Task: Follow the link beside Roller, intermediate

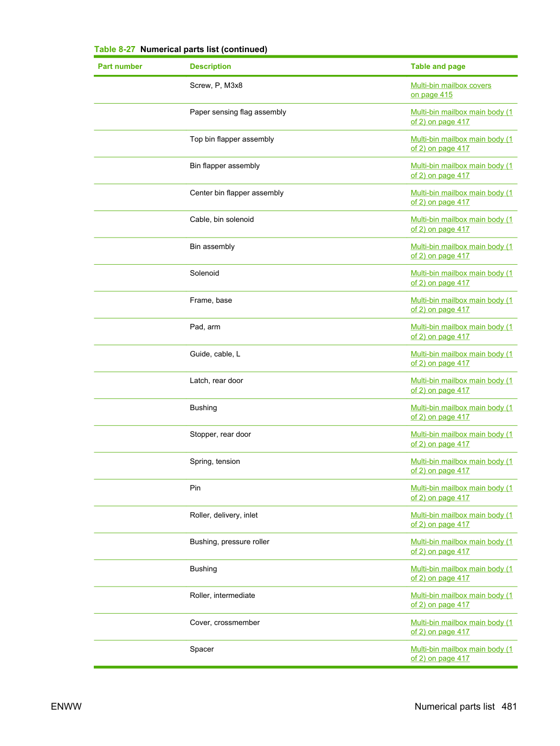Action: 461,600
